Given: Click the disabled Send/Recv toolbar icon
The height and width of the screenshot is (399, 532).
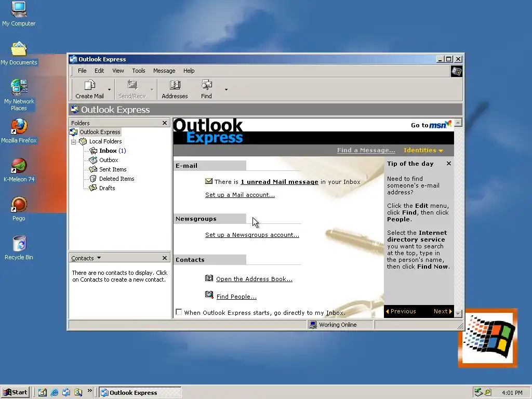Looking at the screenshot, I should tap(132, 85).
